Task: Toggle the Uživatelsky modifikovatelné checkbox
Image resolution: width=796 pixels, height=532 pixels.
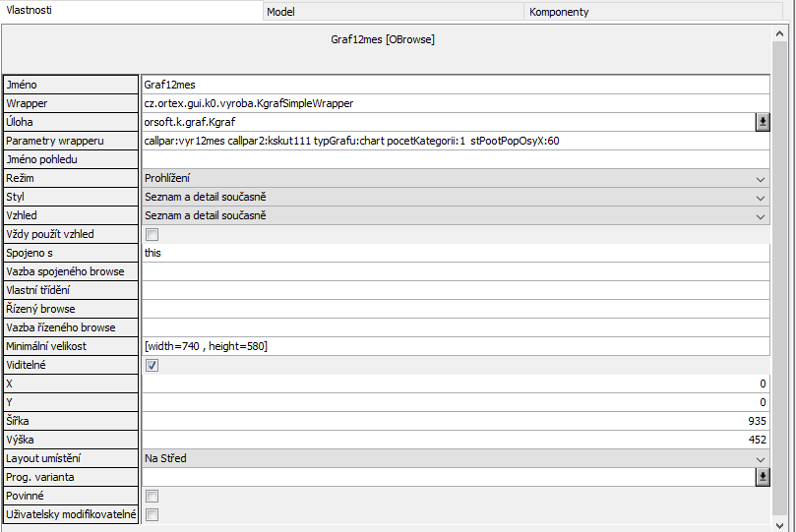Action: click(x=152, y=514)
